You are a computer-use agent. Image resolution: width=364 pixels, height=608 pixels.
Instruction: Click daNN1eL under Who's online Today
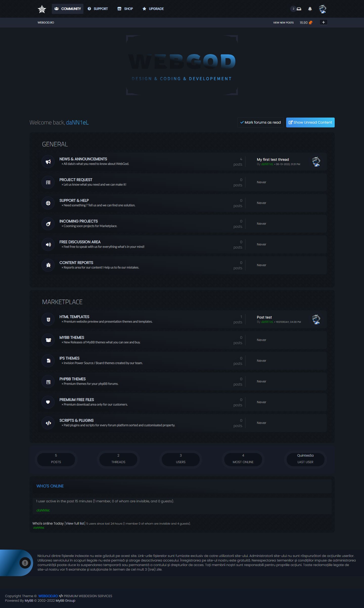[x=39, y=528]
